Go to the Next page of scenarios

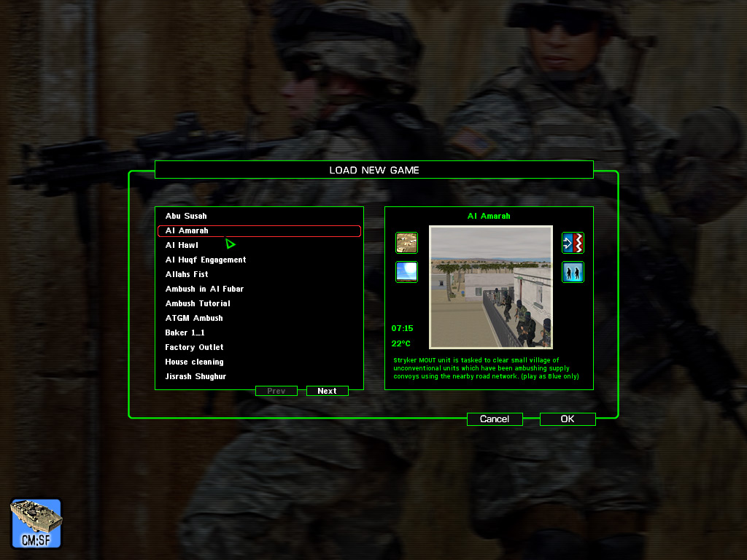[x=328, y=391]
